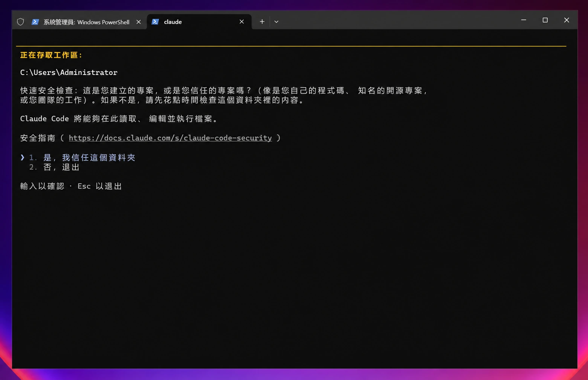Click the path C:\Users\Administrator
The image size is (588, 380).
coord(69,72)
